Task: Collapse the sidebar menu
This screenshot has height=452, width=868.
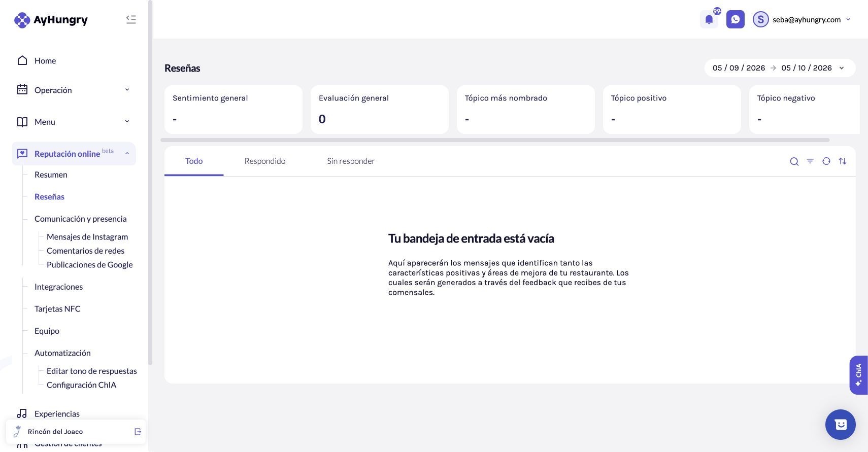Action: pyautogui.click(x=131, y=19)
